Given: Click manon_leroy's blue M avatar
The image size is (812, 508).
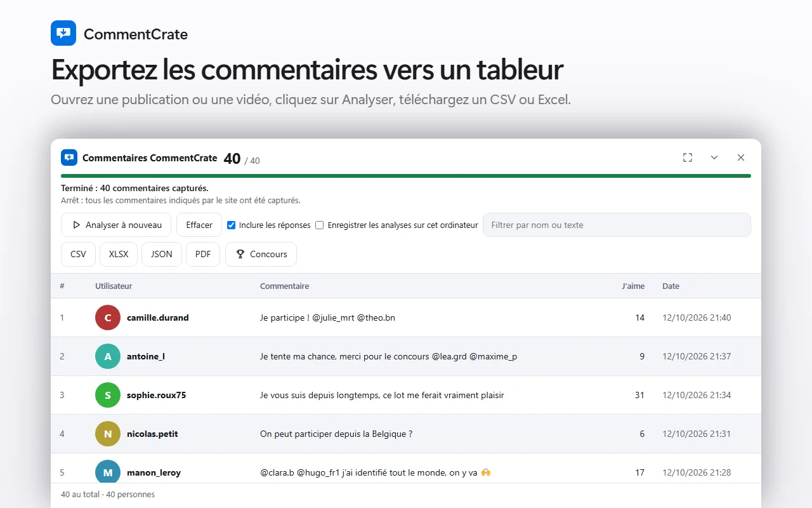Looking at the screenshot, I should point(108,472).
